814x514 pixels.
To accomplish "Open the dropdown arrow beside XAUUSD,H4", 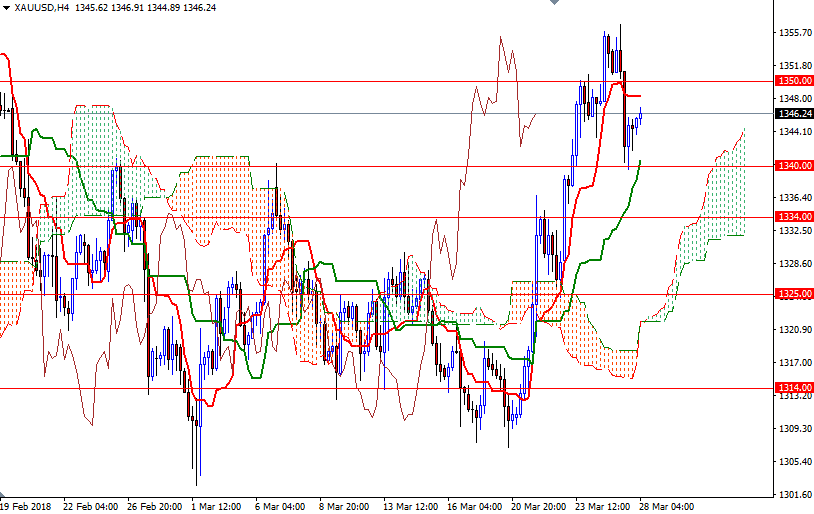I will 6,8.
